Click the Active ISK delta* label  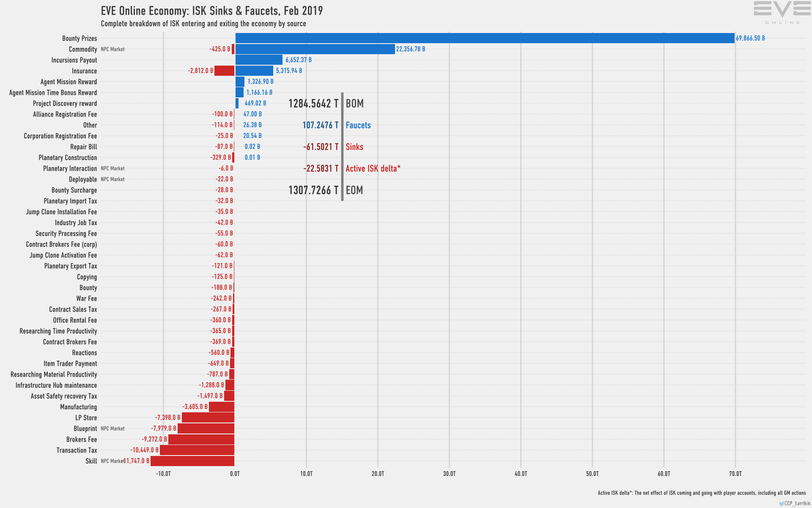pyautogui.click(x=373, y=168)
